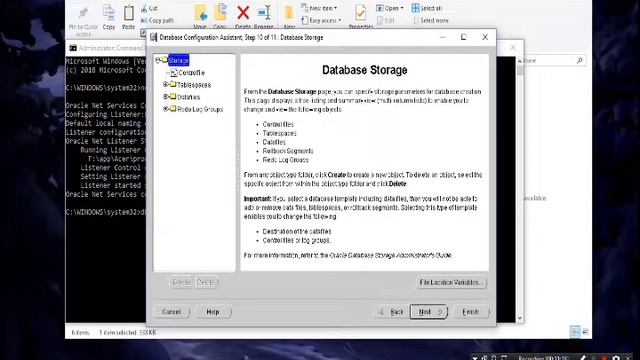The height and width of the screenshot is (360, 640).
Task: Click Copy path in Explorer ribbon
Action: (x=157, y=20)
